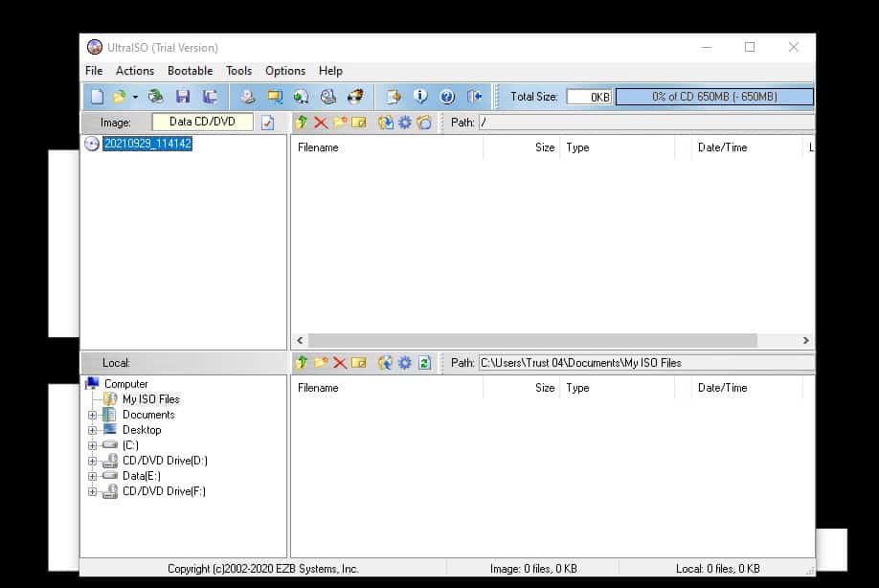
Task: Sort by the Date/Time column header in image list
Action: [723, 147]
